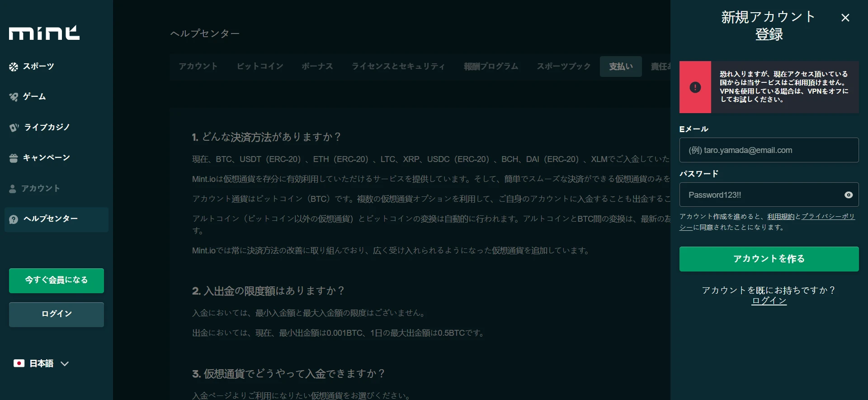Click the ライブカジノ cards icon
868x400 pixels.
[14, 128]
